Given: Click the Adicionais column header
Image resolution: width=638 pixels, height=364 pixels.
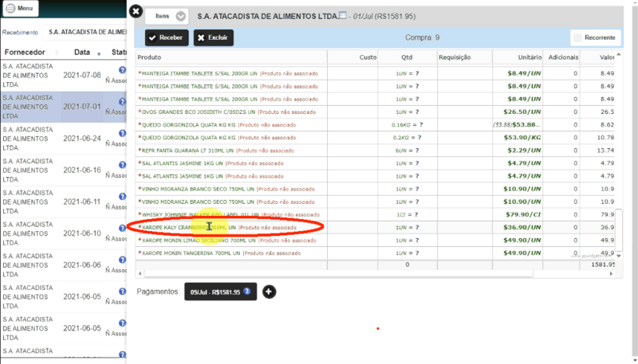Looking at the screenshot, I should [x=561, y=57].
